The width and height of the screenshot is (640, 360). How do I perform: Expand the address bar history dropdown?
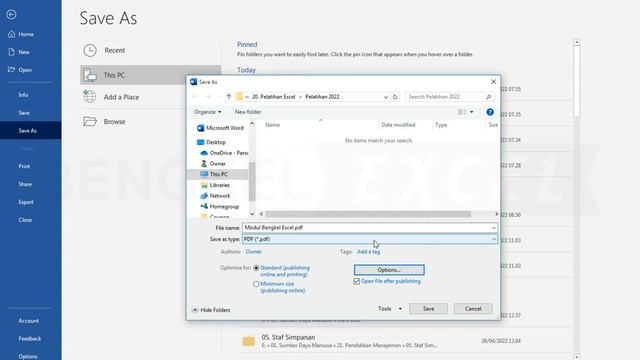[386, 97]
